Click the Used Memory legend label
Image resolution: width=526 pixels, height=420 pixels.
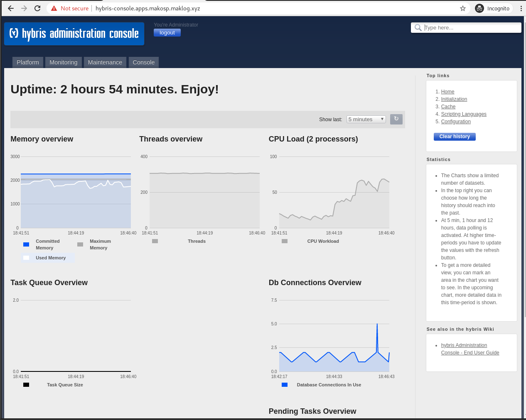51,258
